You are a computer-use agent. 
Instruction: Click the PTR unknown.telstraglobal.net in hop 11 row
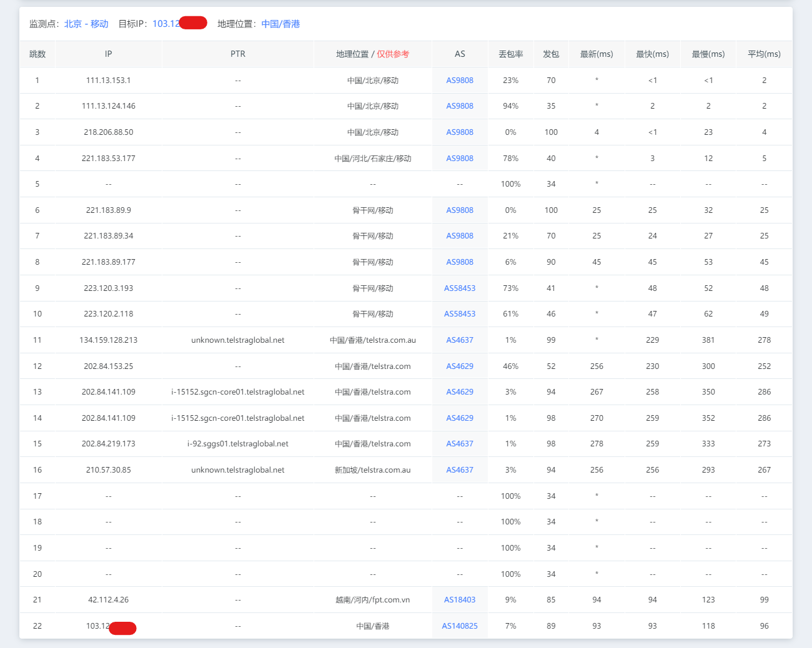(238, 340)
